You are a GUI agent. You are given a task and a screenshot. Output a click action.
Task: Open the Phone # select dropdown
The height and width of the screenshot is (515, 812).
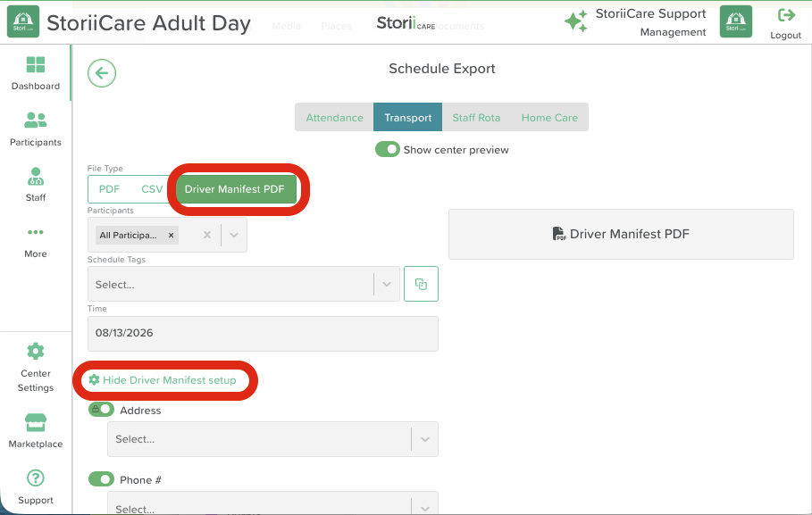273,503
